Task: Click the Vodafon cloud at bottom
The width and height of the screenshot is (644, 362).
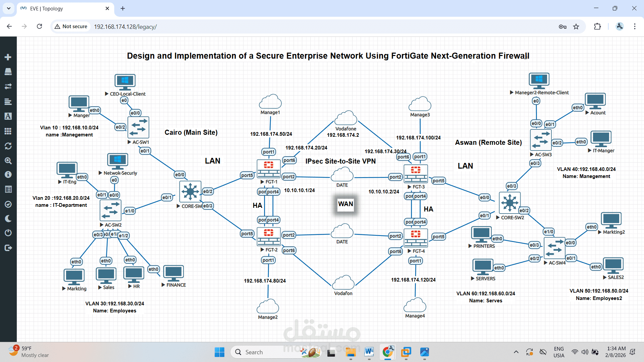Action: click(x=343, y=283)
